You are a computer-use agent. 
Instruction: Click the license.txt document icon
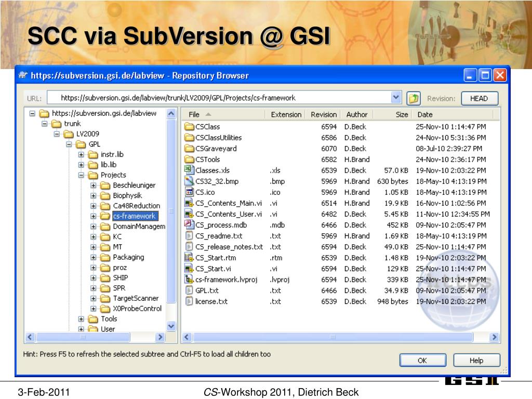(189, 301)
